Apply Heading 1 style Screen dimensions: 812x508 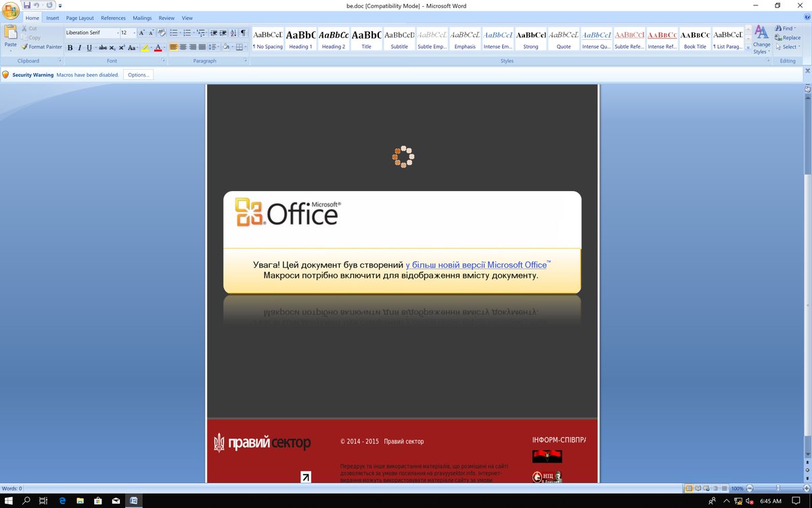tap(300, 39)
